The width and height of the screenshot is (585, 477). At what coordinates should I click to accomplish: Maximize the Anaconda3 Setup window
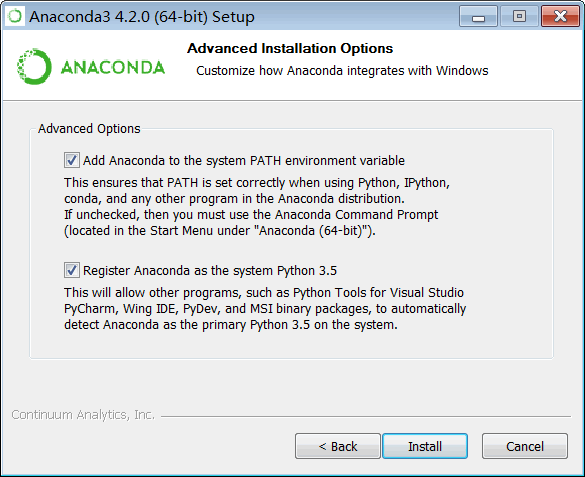[519, 17]
